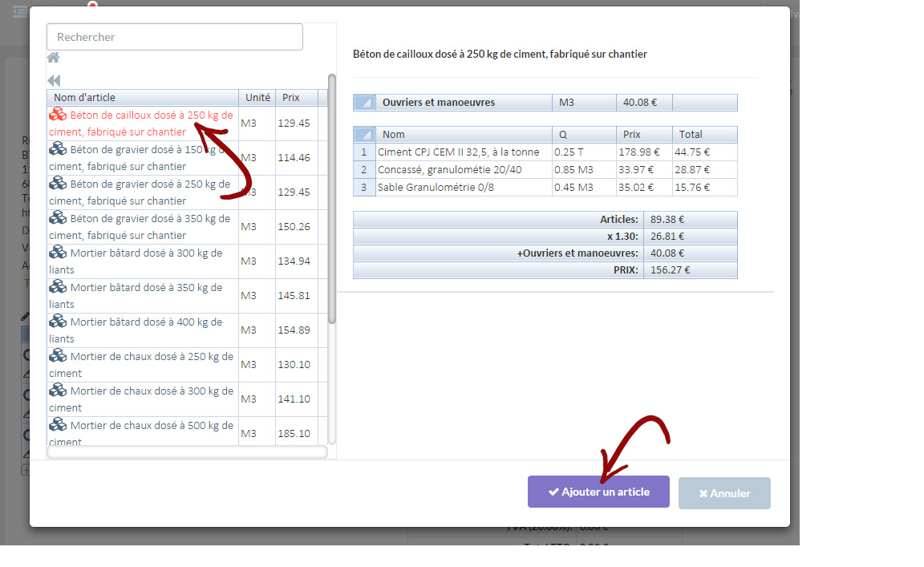Click corner icon next to Nom header

coord(364,135)
